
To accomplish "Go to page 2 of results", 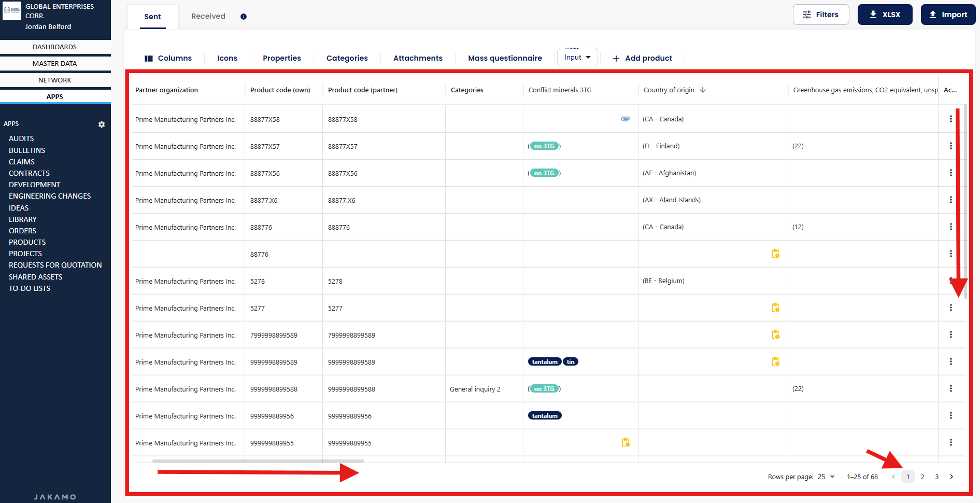I will [x=922, y=477].
